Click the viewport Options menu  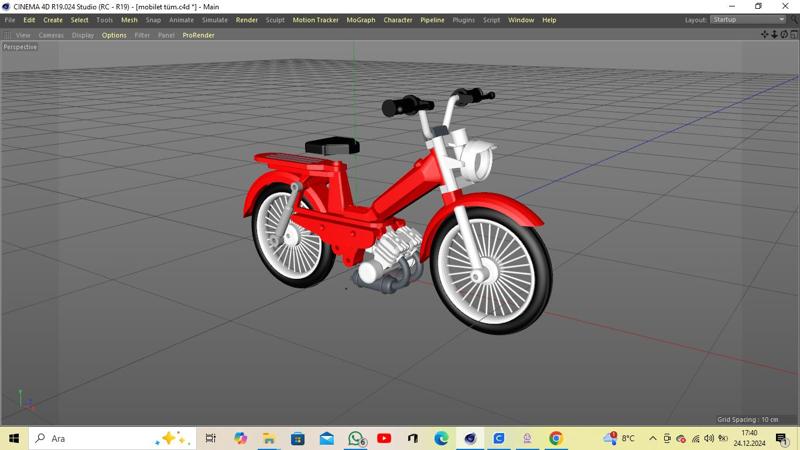tap(114, 35)
